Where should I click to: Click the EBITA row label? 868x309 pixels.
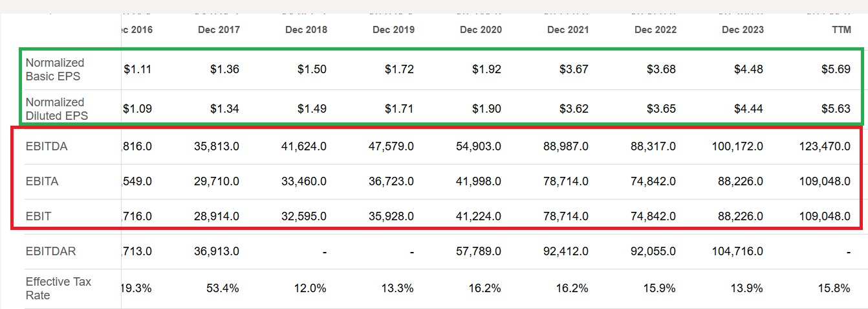42,181
